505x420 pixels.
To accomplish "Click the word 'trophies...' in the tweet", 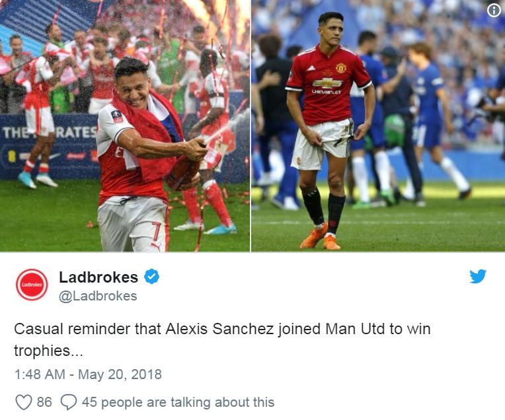I will click(49, 351).
